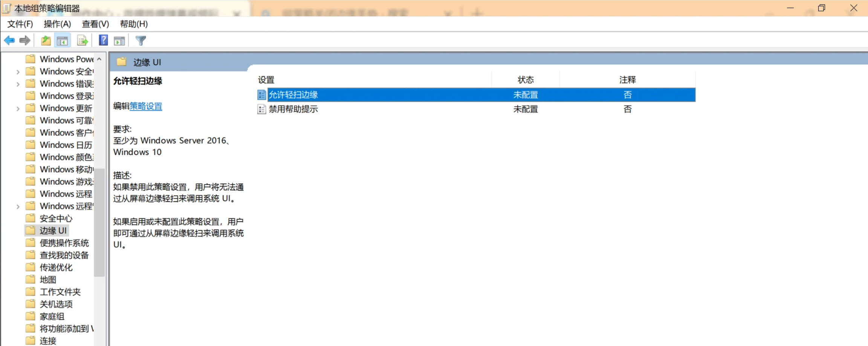Select 连接 tree item
The width and height of the screenshot is (868, 346).
point(48,341)
